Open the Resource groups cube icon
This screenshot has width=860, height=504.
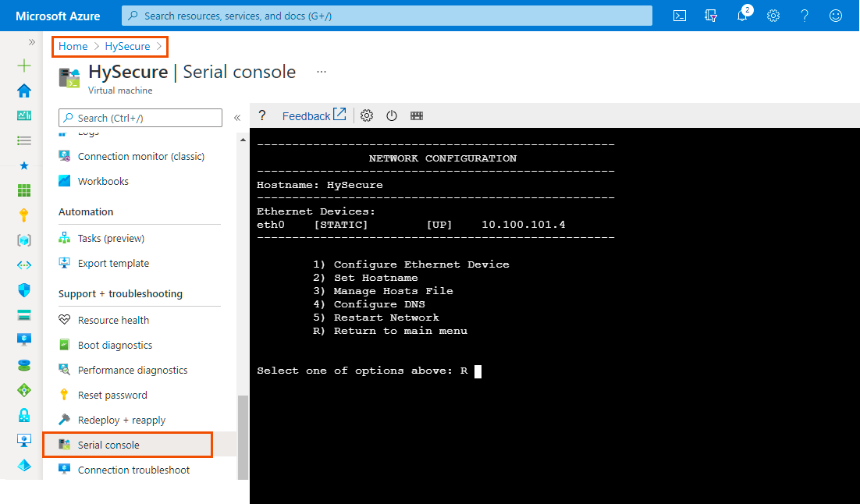pyautogui.click(x=24, y=240)
